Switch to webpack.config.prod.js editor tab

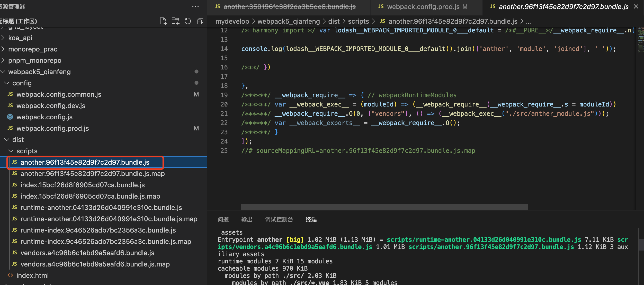(x=423, y=7)
